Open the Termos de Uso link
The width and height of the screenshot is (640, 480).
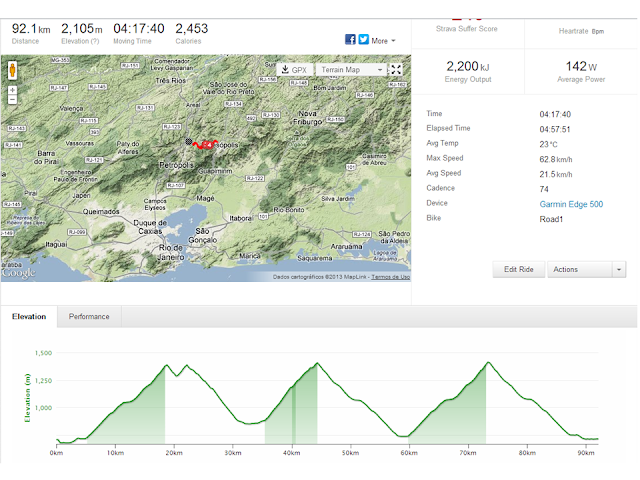pyautogui.click(x=390, y=277)
